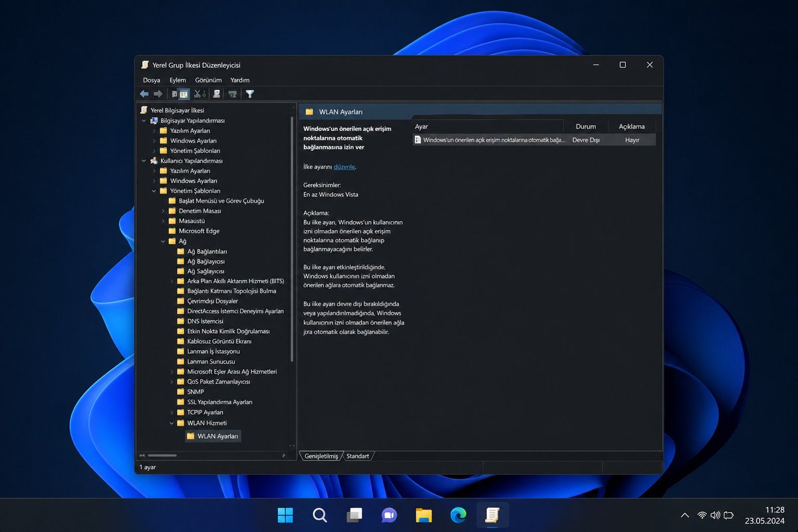Sort by the Durum column header
The width and height of the screenshot is (798, 532).
click(586, 126)
